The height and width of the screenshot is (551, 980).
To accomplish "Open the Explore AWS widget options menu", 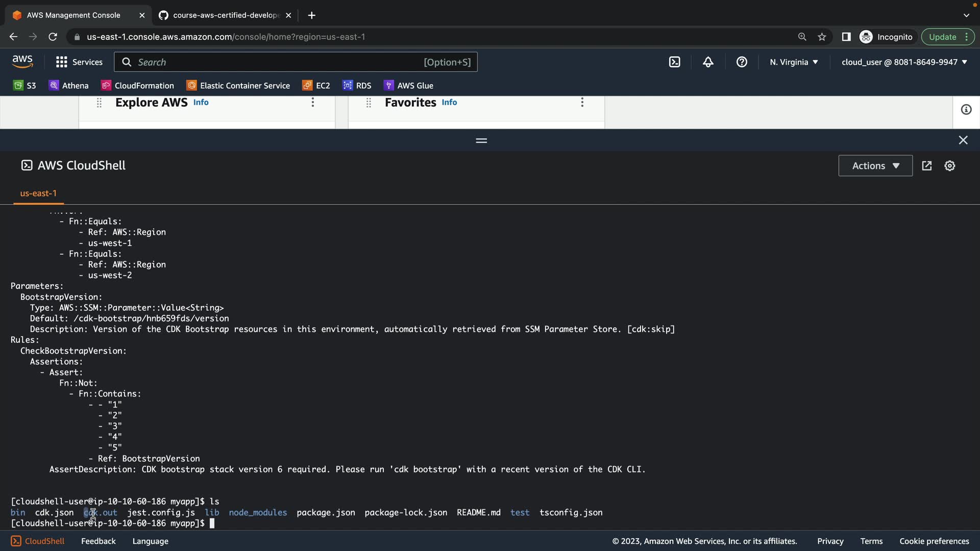I will 313,103.
